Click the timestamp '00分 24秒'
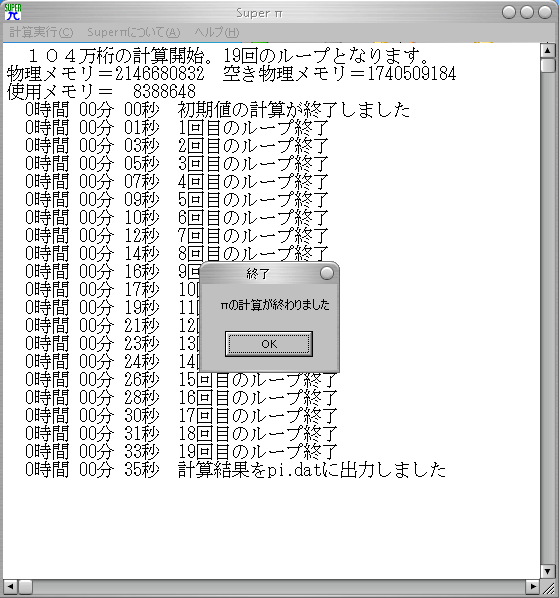Image resolution: width=559 pixels, height=598 pixels. tap(119, 362)
